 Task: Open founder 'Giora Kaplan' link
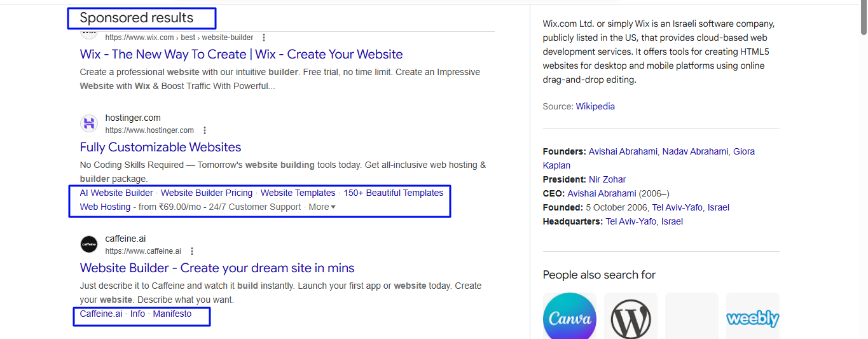[744, 151]
